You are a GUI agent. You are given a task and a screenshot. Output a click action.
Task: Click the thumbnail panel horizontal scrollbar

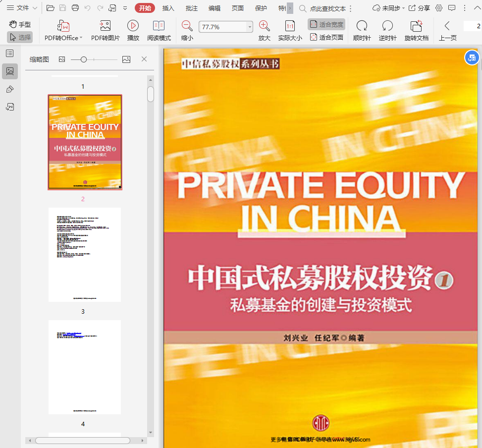83,441
